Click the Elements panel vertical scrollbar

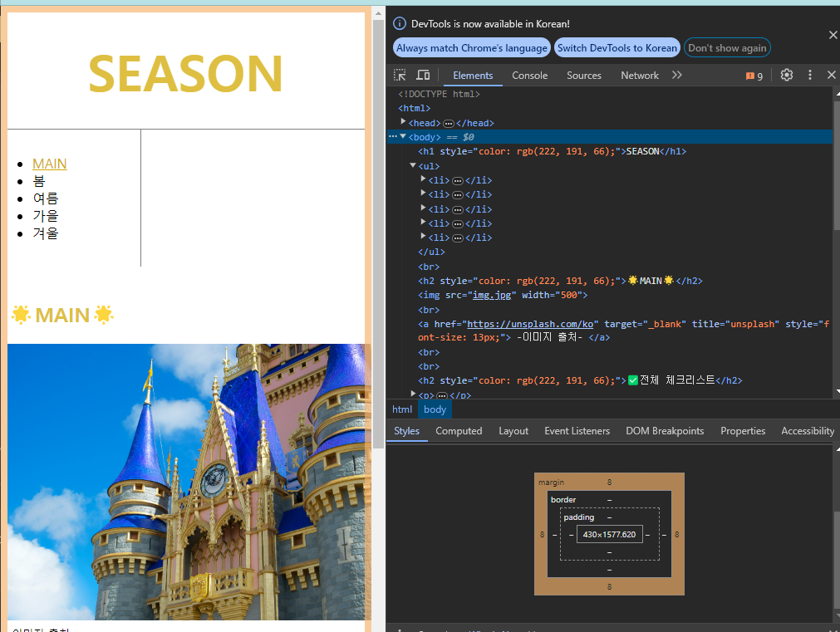[836, 166]
